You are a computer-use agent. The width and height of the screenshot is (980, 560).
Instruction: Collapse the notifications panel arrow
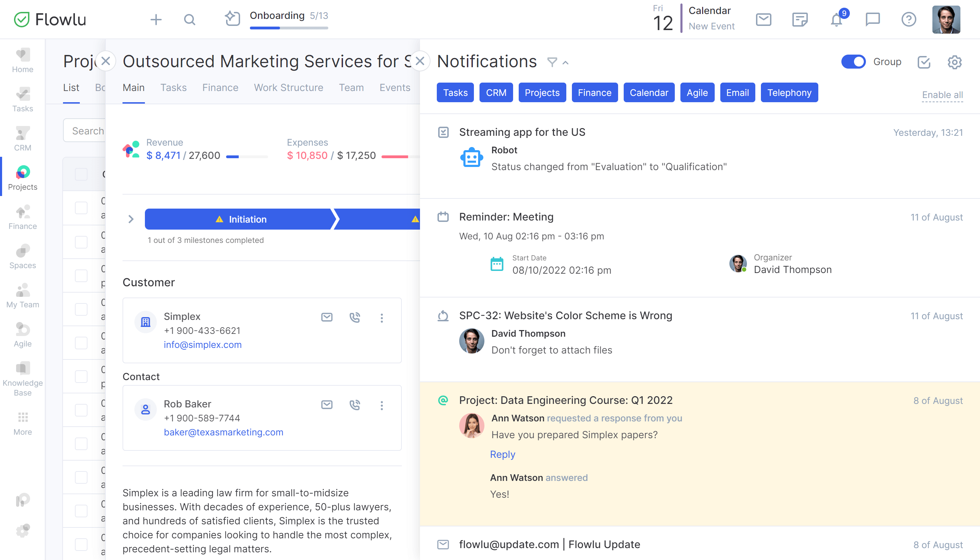click(x=567, y=62)
